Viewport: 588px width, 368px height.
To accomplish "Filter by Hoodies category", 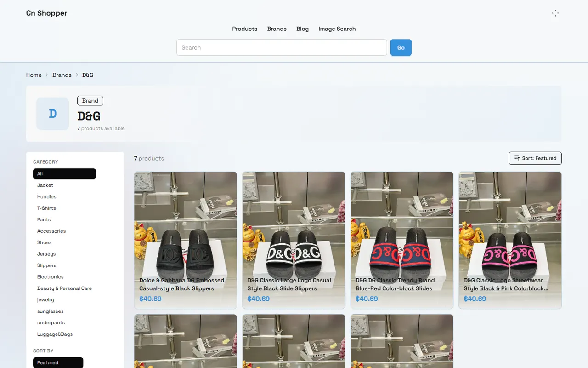I will (46, 197).
